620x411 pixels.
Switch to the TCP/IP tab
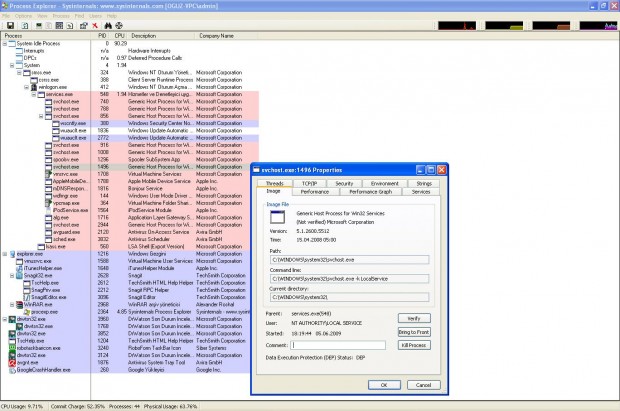pyautogui.click(x=309, y=183)
